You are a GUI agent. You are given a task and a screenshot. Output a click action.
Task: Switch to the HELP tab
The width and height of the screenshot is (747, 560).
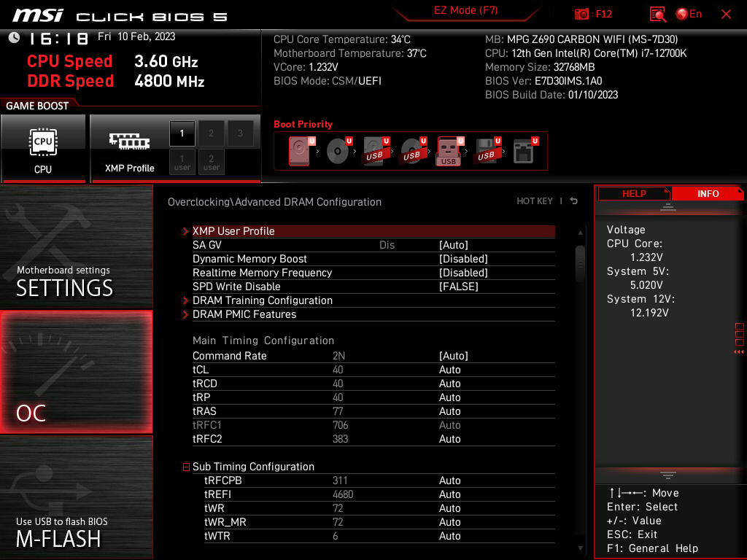634,194
